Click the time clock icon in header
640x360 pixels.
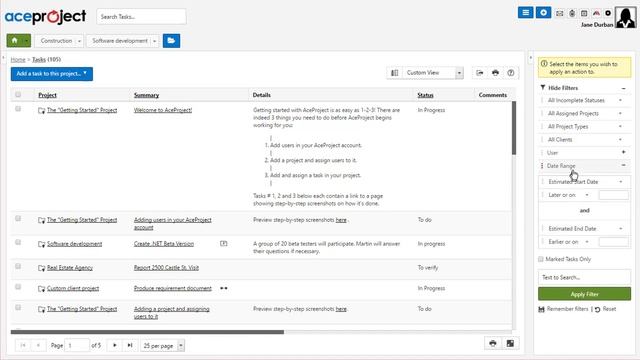(x=572, y=13)
